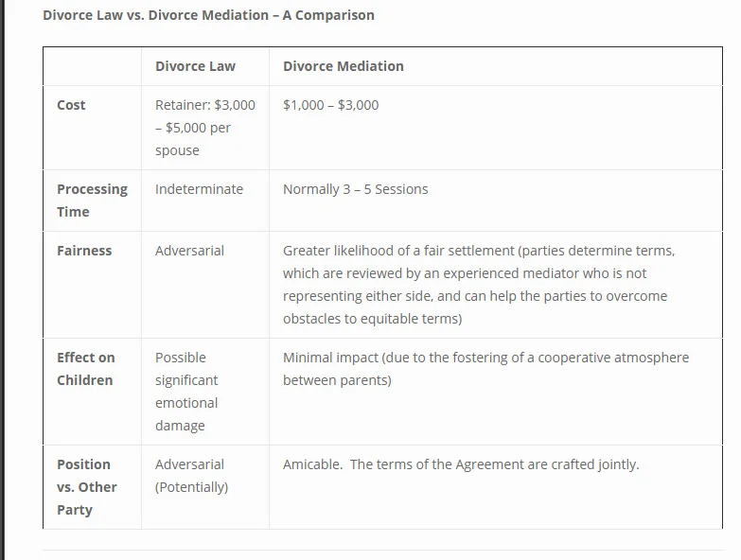Click the Minimal impact description text

pos(485,369)
